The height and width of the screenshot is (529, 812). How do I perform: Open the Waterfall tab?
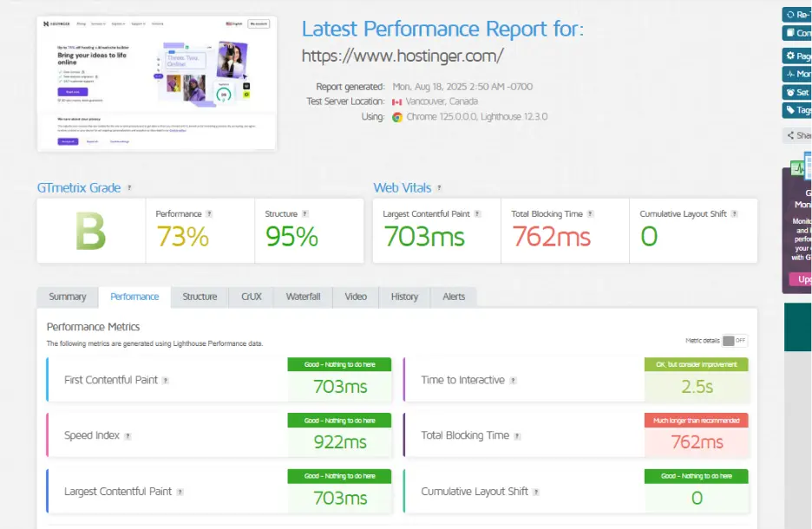[303, 297]
